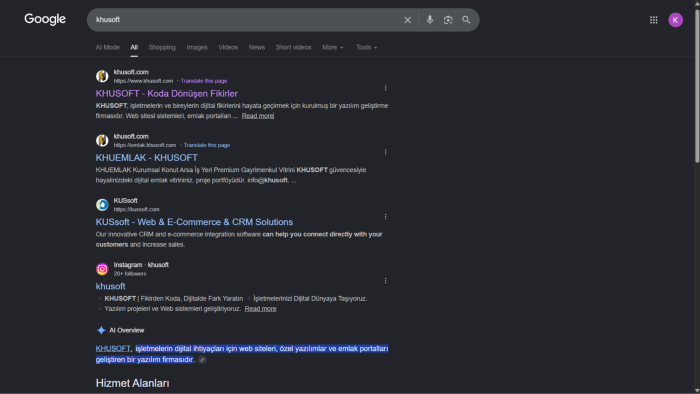Click the KHUSOFT link in AI Overview
Screen dimensions: 700x394
click(113, 349)
